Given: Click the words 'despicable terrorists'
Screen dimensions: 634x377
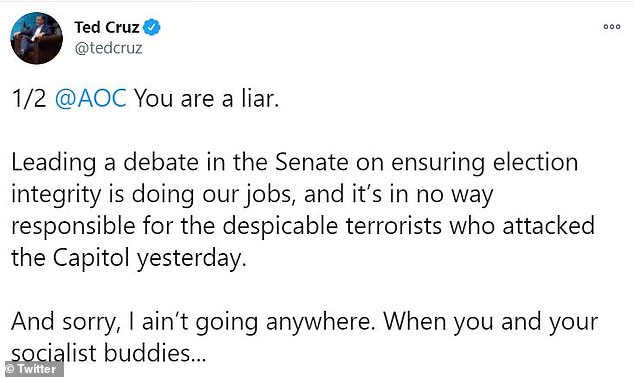Looking at the screenshot, I should [332, 225].
